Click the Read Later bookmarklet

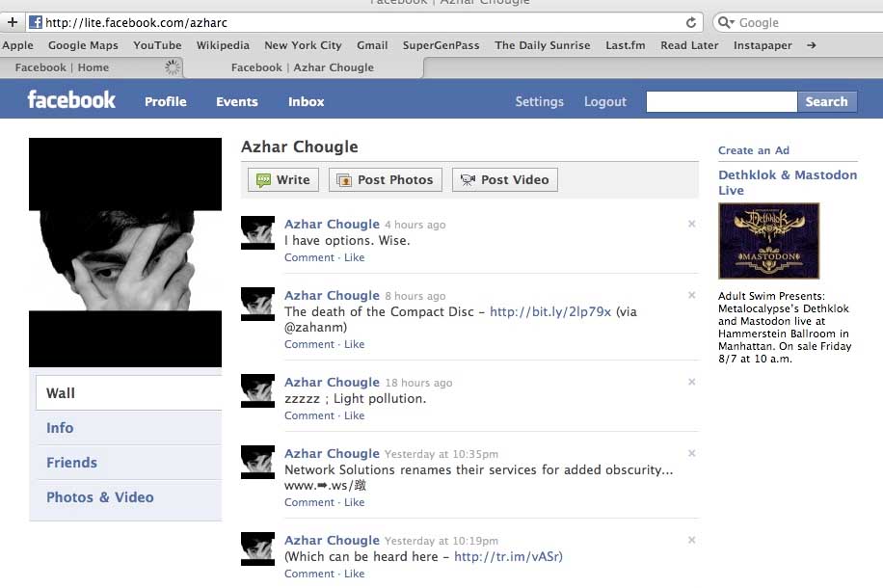coord(689,45)
